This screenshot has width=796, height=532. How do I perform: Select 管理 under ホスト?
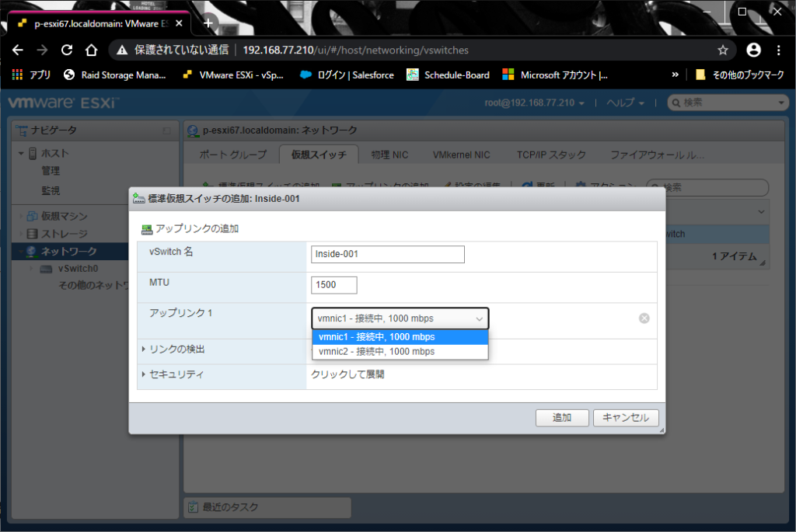(x=51, y=171)
